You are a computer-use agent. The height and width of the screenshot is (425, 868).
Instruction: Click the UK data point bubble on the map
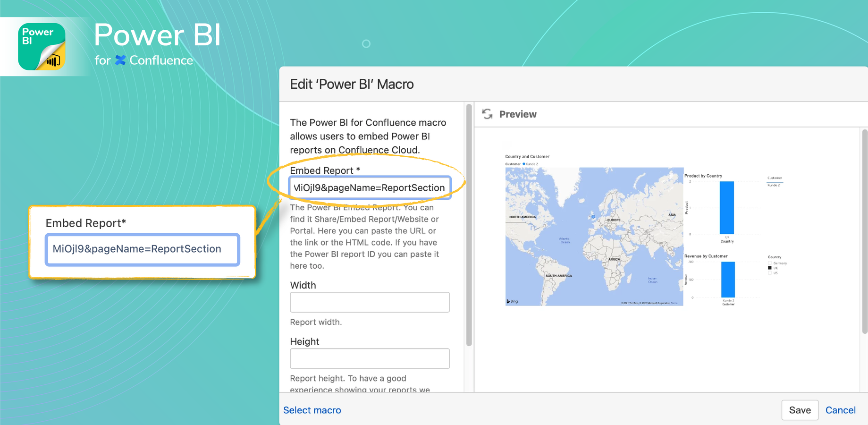pyautogui.click(x=593, y=217)
